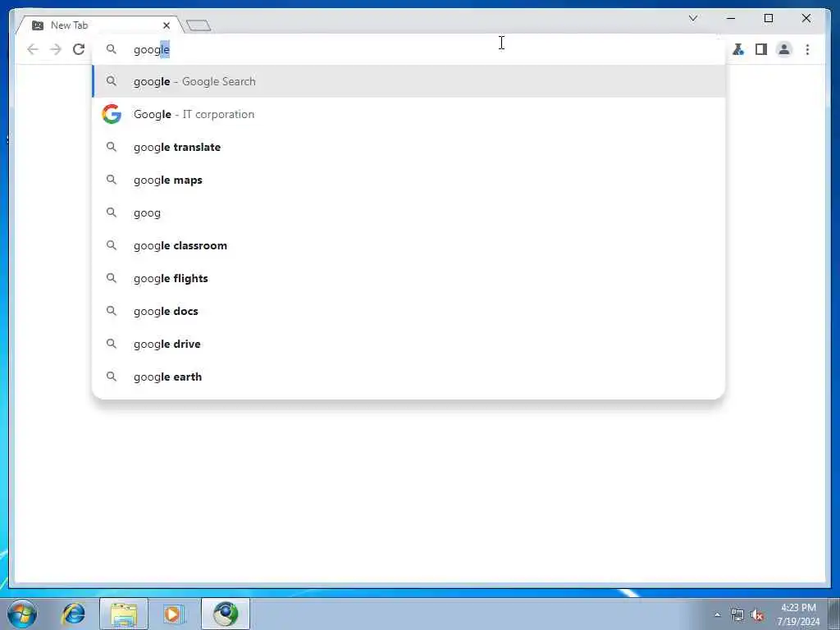Close the 'New Tab' tab

tap(167, 25)
